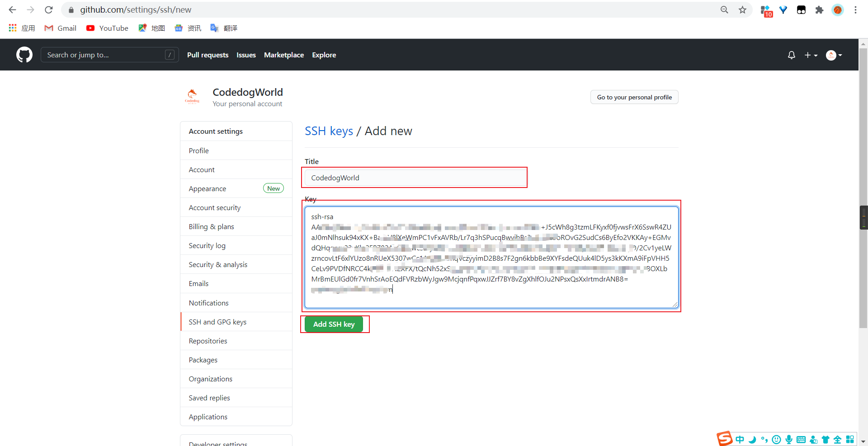This screenshot has width=868, height=446.
Task: Open the Gmail bookmark
Action: pos(61,28)
